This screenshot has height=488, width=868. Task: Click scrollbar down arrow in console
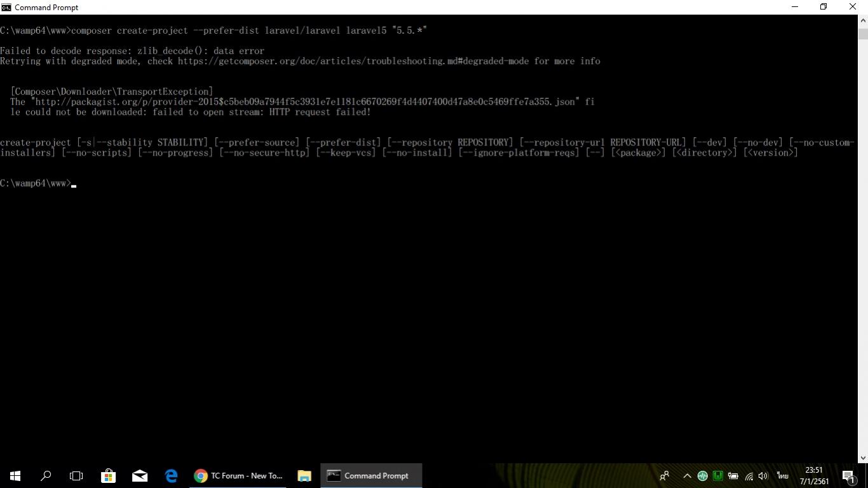tap(862, 457)
